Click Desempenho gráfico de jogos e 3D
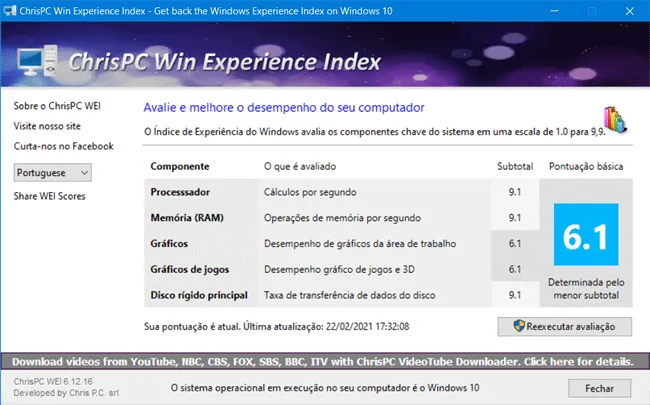The image size is (650, 405). pos(339,269)
